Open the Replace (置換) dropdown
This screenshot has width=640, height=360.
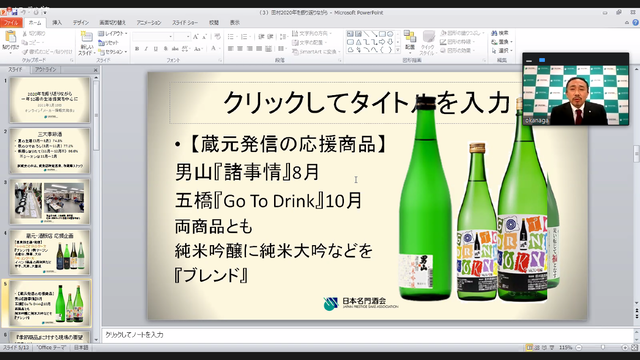[502, 42]
